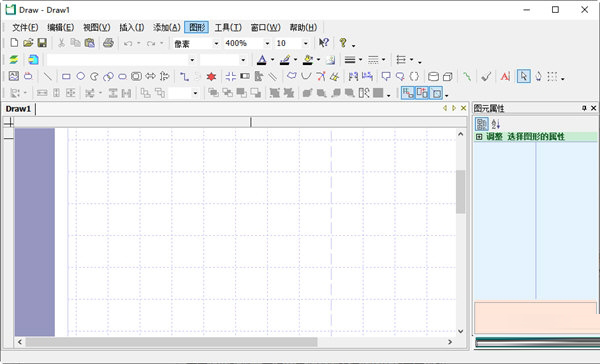
Task: Click the yellow question mark help icon
Action: point(343,43)
